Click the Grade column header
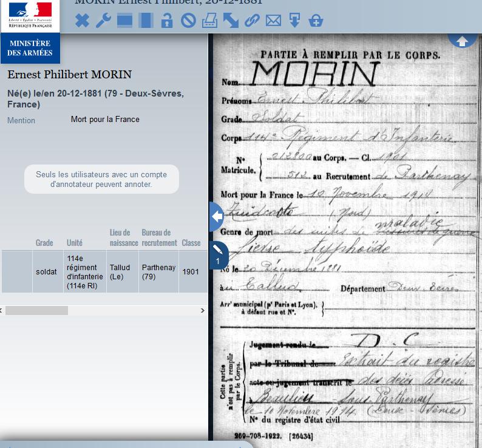 [x=44, y=243]
